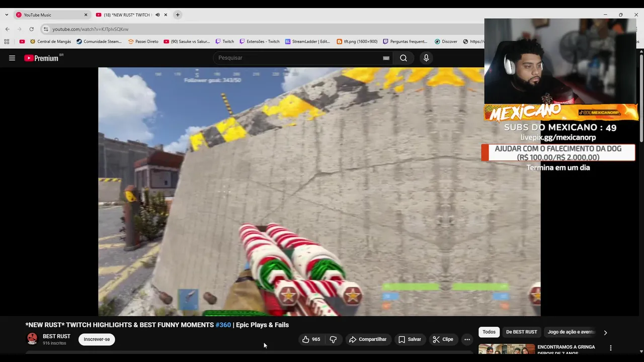
Task: Open the Extensões - Twitch bookmark
Action: click(259, 42)
